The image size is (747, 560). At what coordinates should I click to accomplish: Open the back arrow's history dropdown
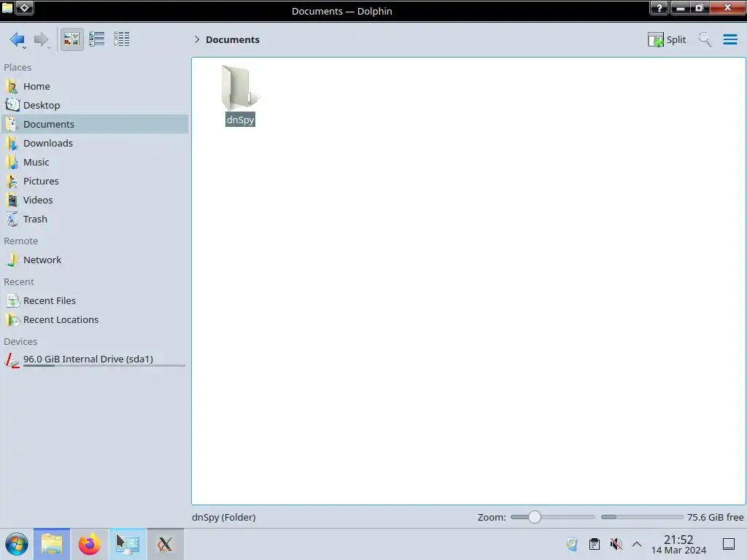pos(24,47)
